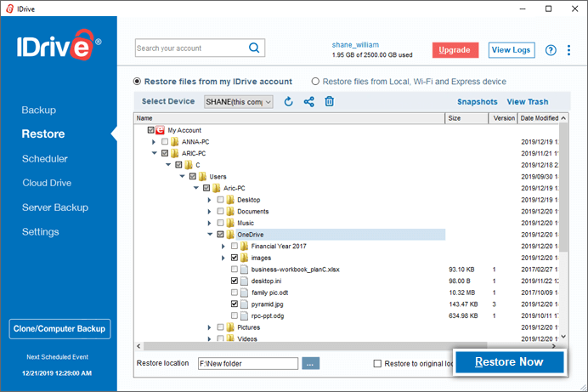Screen dimensions: 588x392
Task: Open View Logs
Action: pyautogui.click(x=512, y=50)
